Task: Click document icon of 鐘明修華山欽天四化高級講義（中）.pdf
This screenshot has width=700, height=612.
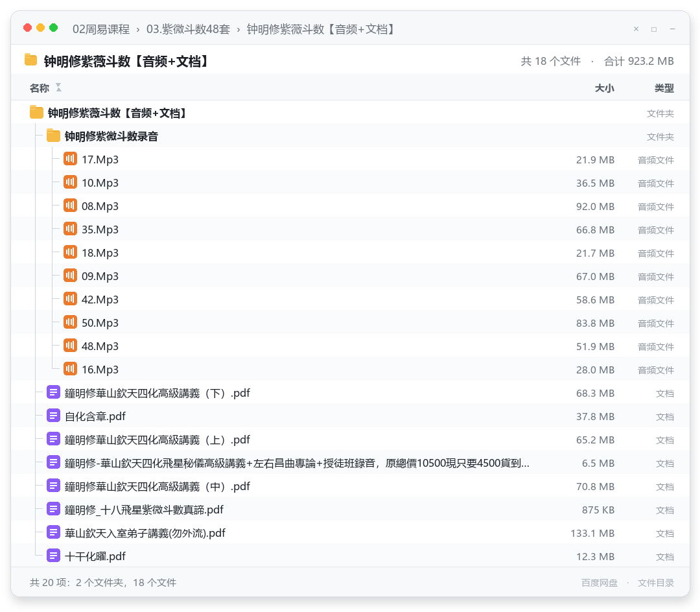Action: click(53, 486)
